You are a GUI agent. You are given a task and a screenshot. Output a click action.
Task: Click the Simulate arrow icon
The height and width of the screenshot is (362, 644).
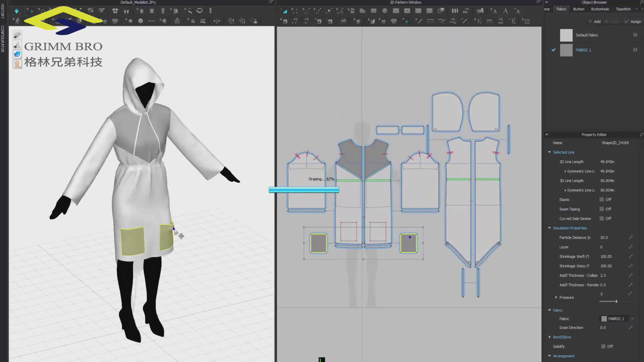(x=16, y=11)
